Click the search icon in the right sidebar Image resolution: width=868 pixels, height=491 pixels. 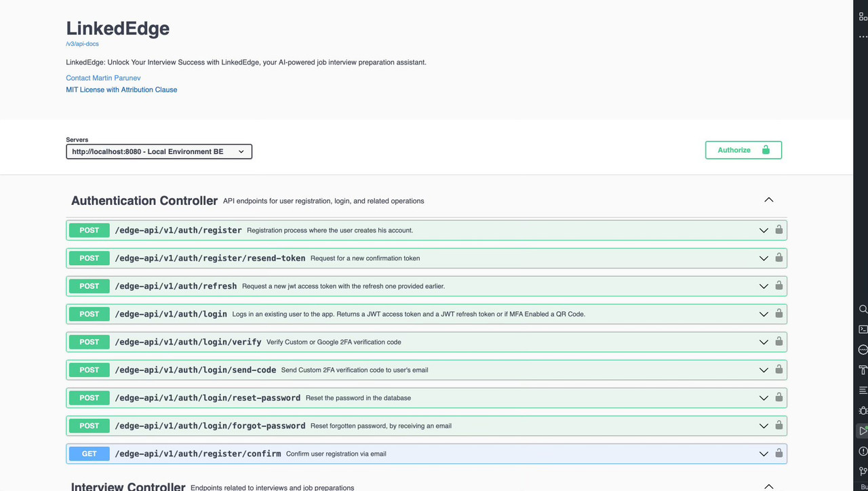point(863,309)
